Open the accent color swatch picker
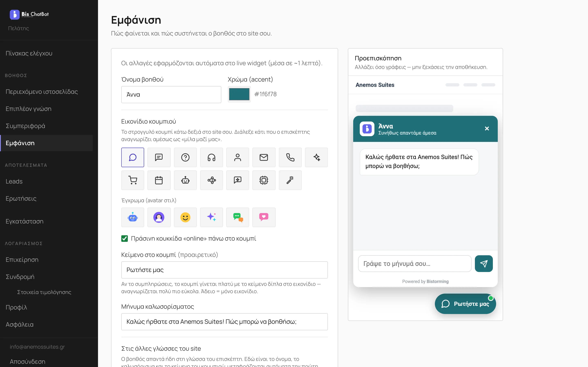This screenshot has height=367, width=588. (x=239, y=94)
